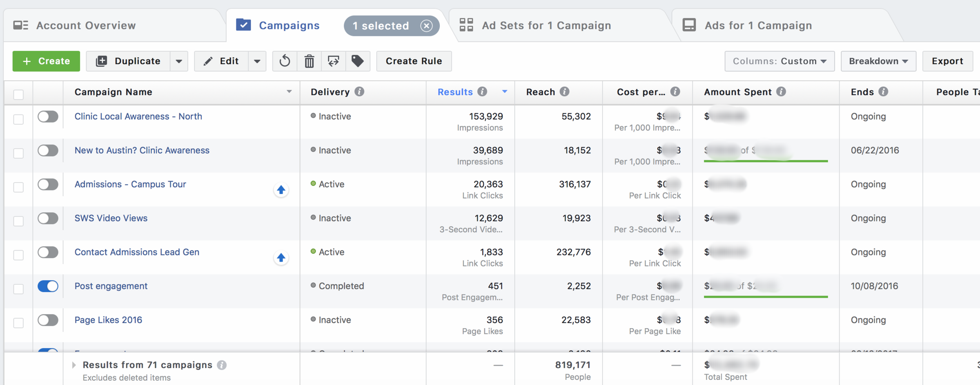The height and width of the screenshot is (385, 980).
Task: Click the Campaigns blue checkmark icon
Action: (243, 25)
